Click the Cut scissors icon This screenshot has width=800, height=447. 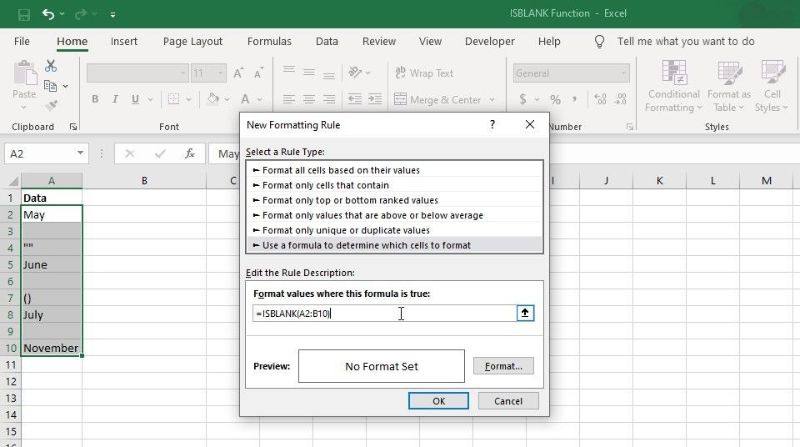51,66
